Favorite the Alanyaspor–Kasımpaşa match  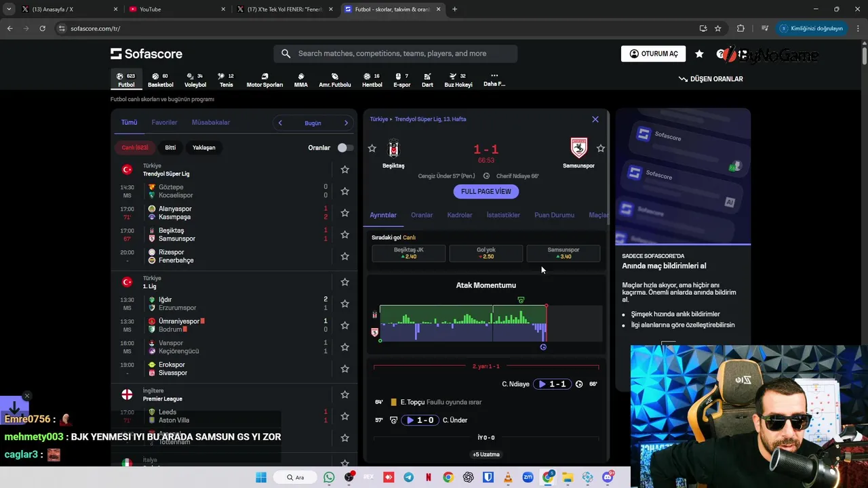click(344, 213)
